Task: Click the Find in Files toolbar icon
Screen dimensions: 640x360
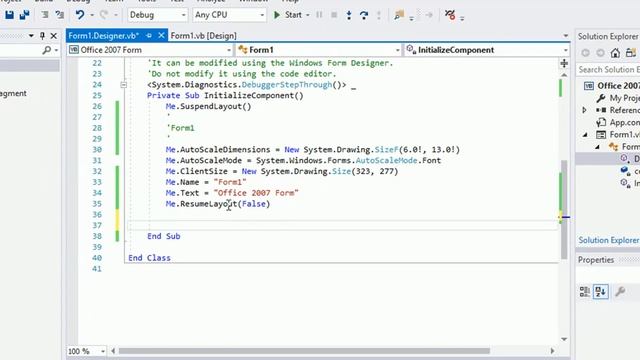Action: 399,15
